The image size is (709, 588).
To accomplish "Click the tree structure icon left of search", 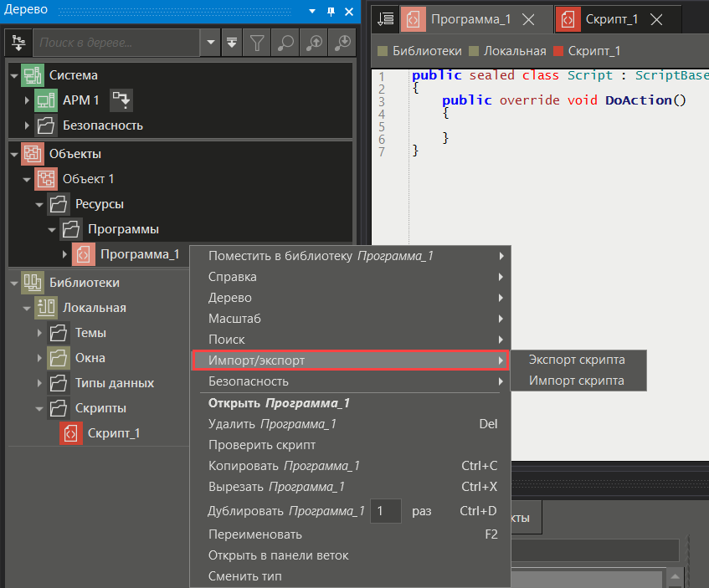I will (x=19, y=42).
